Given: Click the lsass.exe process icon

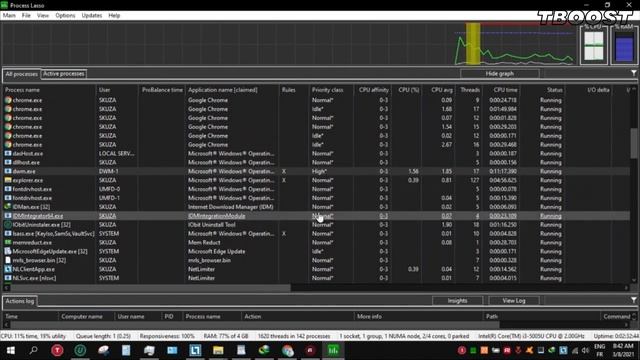Looking at the screenshot, I should [8, 233].
